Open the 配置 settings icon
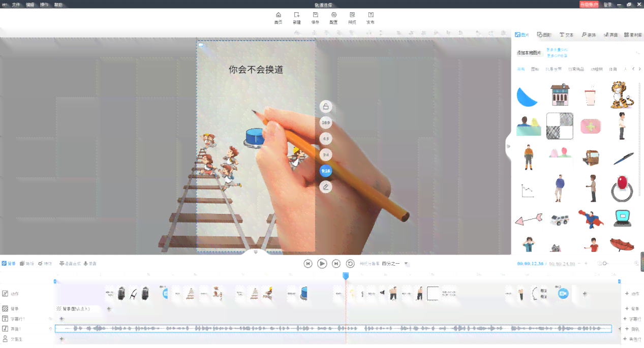This screenshot has height=348, width=644. coord(333,18)
